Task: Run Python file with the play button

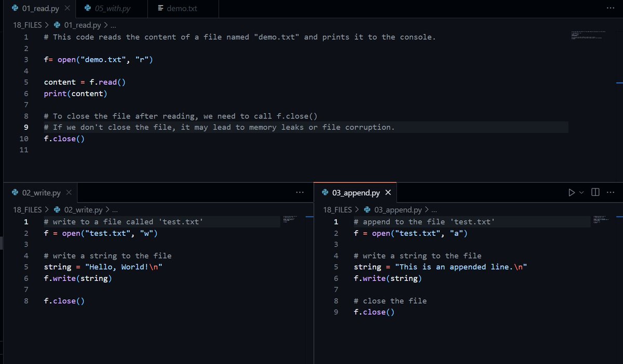Action: pyautogui.click(x=572, y=193)
